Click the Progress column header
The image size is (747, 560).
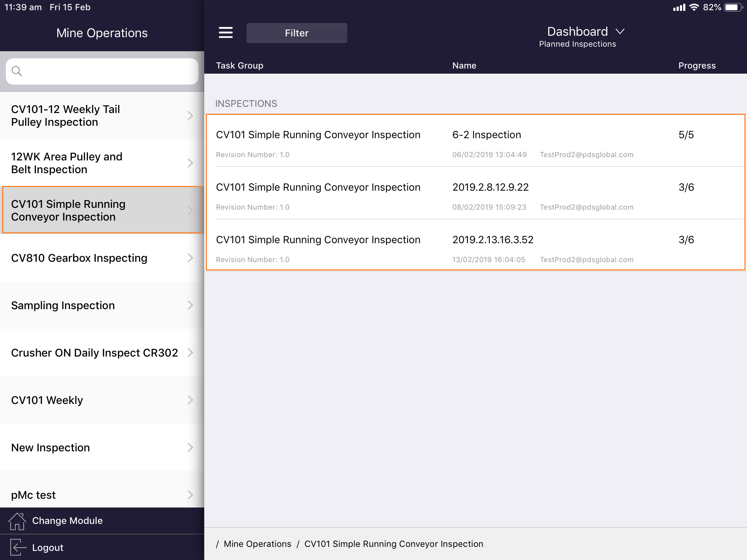[x=697, y=66]
